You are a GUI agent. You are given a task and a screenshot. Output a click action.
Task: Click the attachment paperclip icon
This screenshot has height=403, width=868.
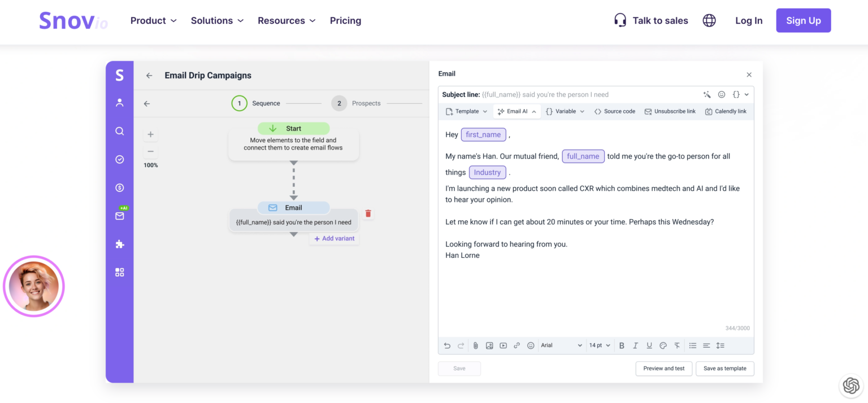pyautogui.click(x=476, y=345)
